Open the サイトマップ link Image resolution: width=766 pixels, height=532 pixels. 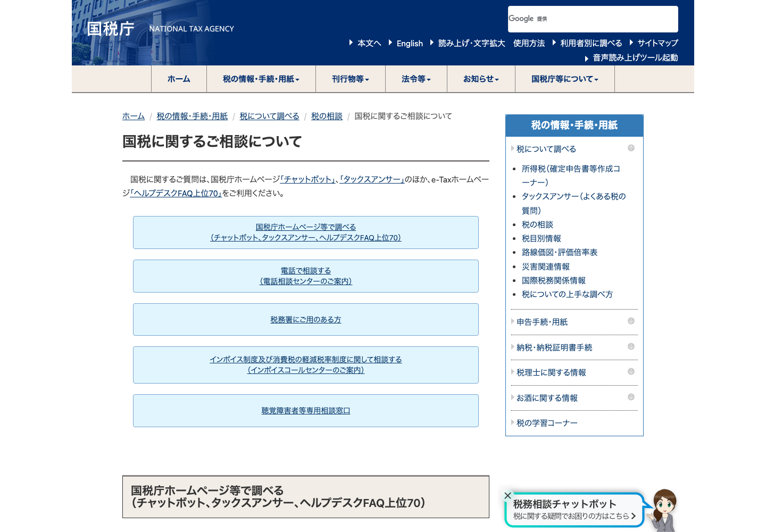point(657,43)
